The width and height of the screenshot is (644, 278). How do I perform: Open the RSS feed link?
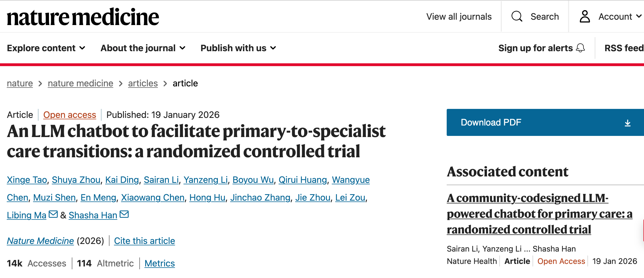tap(624, 48)
